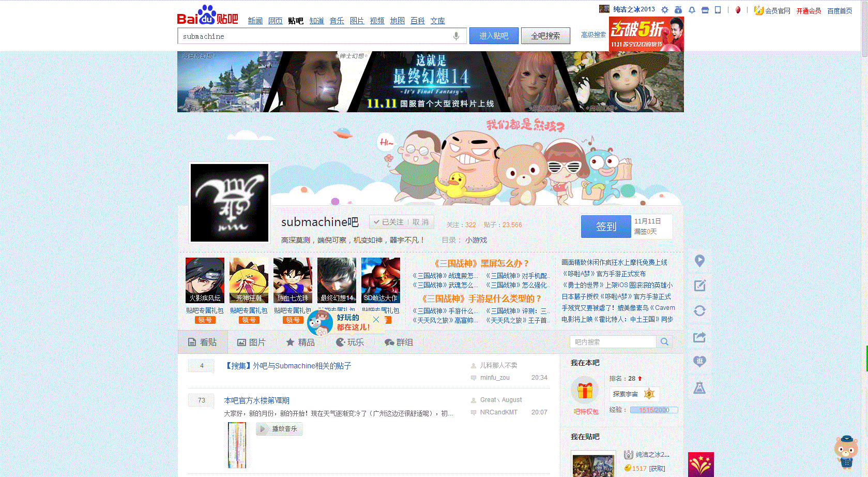Screen dimensions: 868x477
Task: Click the share sidebar icon
Action: pos(699,337)
